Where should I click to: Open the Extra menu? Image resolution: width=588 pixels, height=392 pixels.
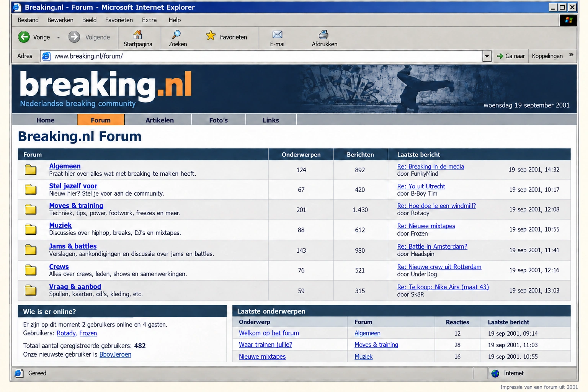click(x=149, y=20)
